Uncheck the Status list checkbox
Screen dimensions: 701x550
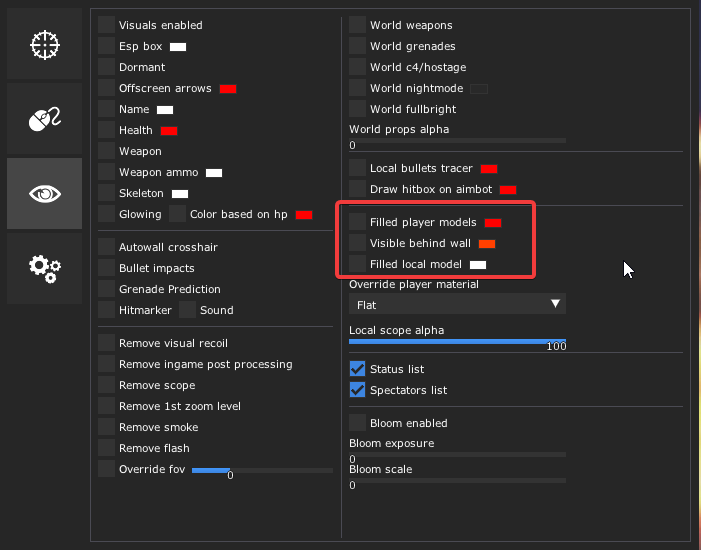click(358, 369)
